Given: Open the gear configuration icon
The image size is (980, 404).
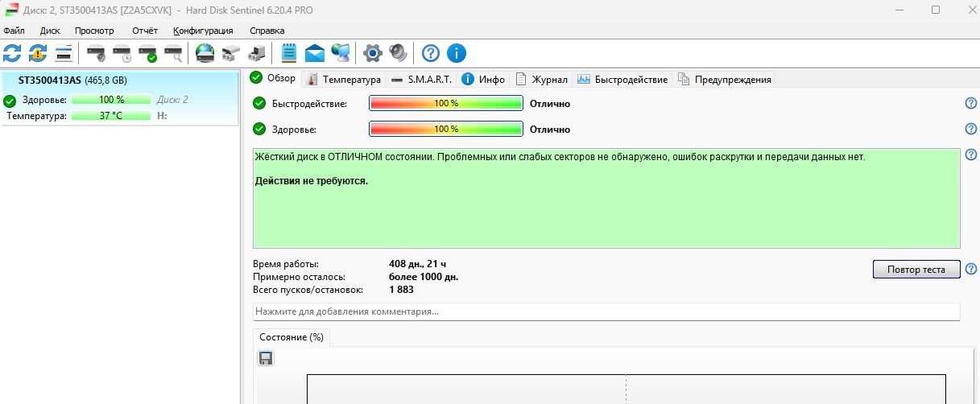Looking at the screenshot, I should tap(372, 53).
